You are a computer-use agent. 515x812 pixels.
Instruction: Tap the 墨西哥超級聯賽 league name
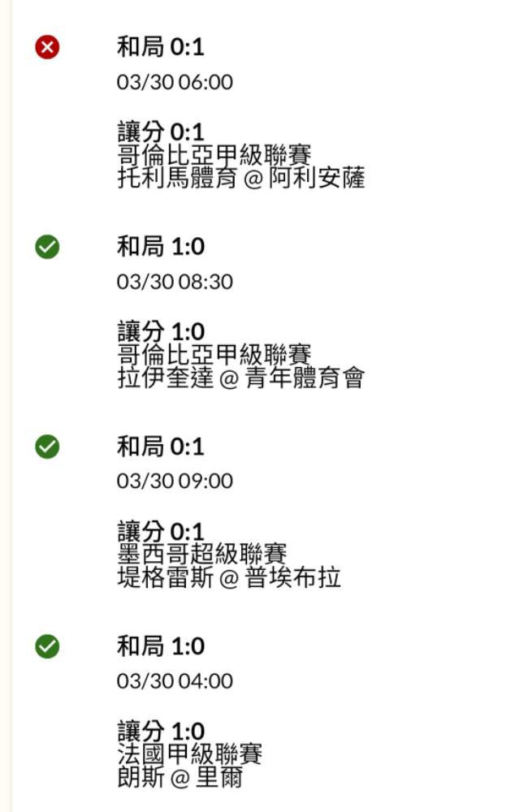pyautogui.click(x=202, y=555)
